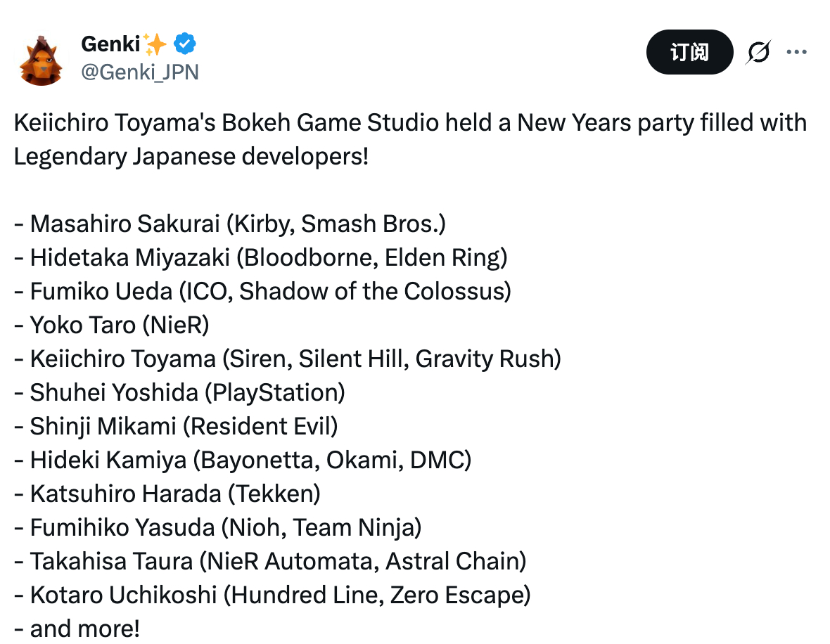Click the Shuhei Yoshida (PlayStation) line
This screenshot has height=644, width=830.
[179, 392]
